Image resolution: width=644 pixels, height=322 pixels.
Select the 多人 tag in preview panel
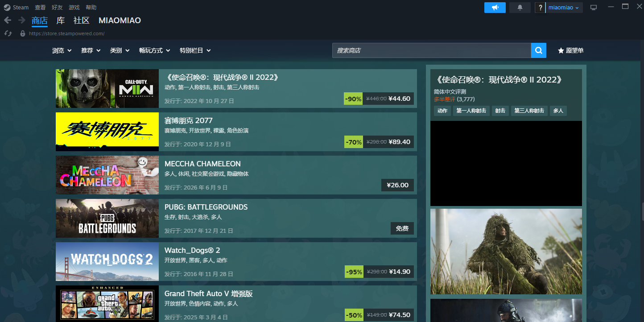point(558,111)
